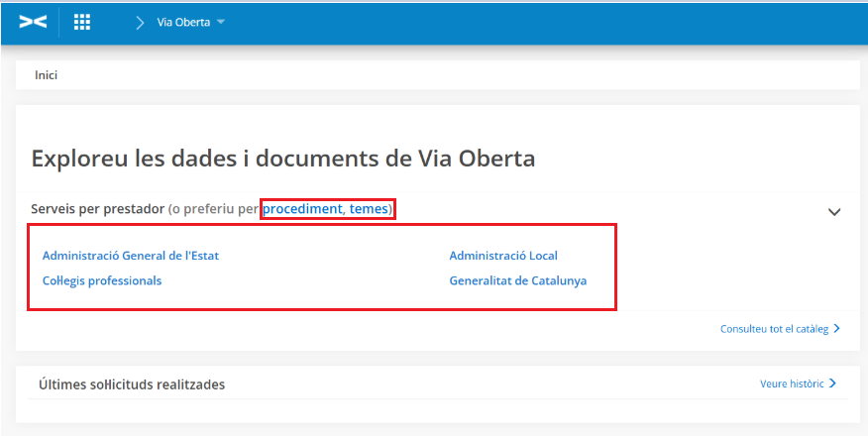Open the Via Oberta dropdown
Image resolution: width=868 pixels, height=436 pixels.
coord(191,22)
